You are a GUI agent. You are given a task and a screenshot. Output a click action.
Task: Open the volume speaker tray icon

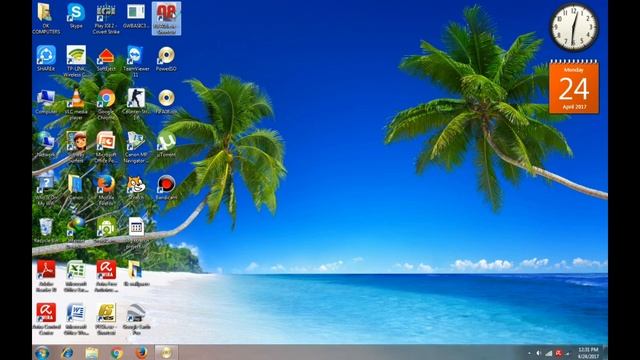539,353
